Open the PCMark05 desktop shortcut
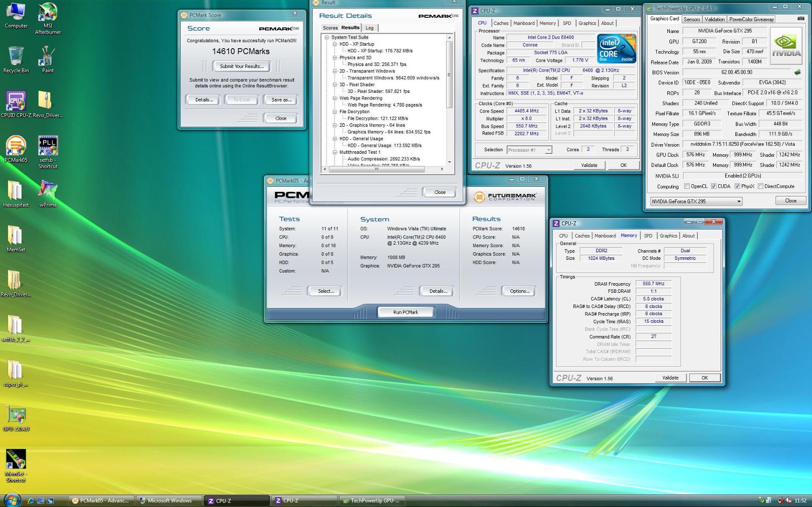The image size is (812, 507). tap(16, 149)
